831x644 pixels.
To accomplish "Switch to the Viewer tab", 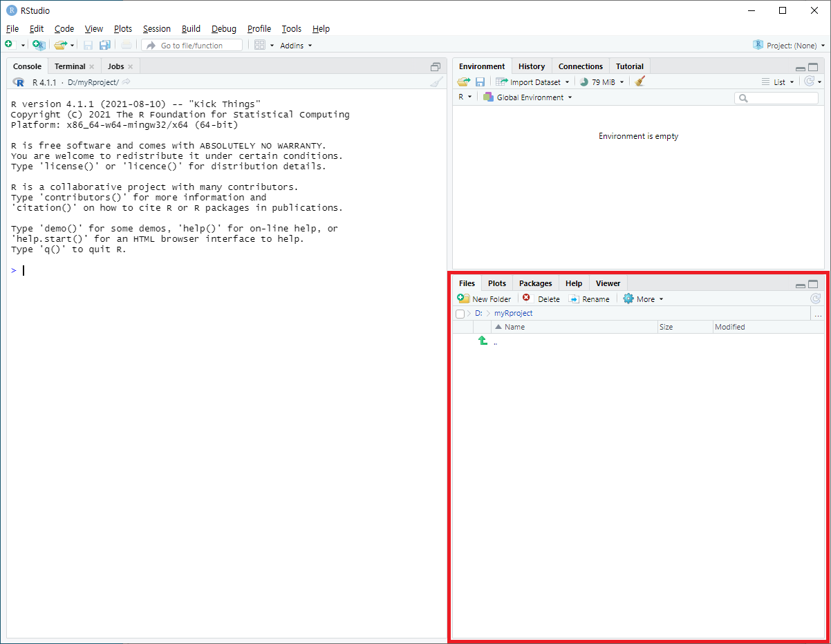I will pos(608,283).
